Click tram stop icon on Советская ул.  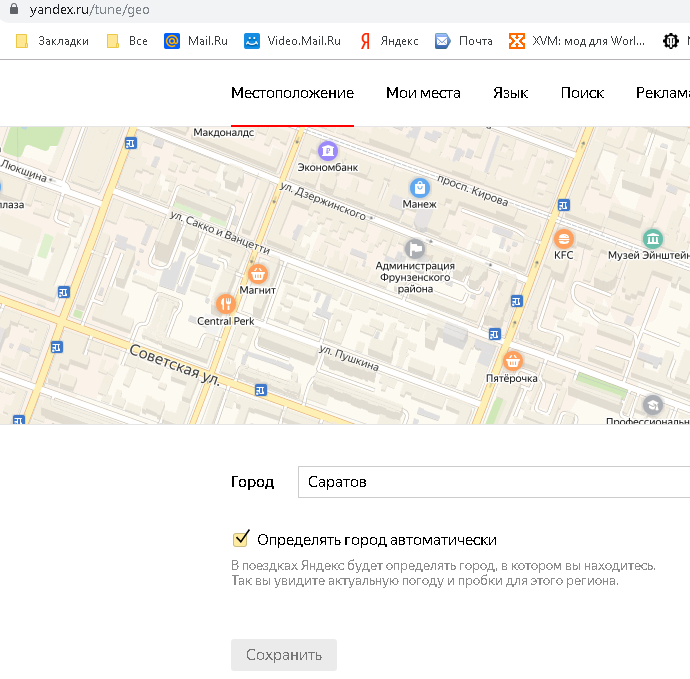[x=261, y=390]
